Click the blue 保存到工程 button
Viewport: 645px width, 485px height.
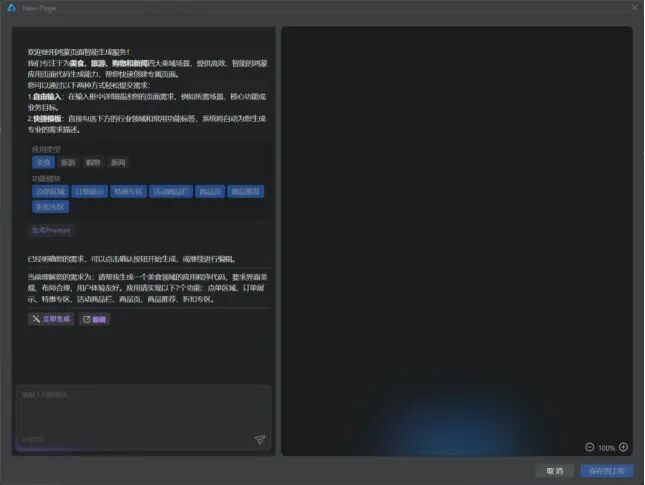(x=607, y=471)
